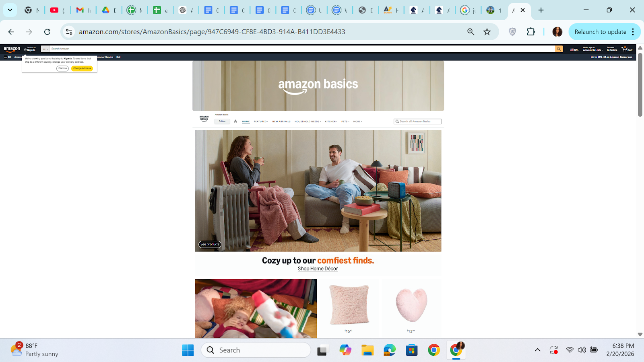
Task: Open the pink square pillow product thumbnail
Action: click(x=349, y=305)
